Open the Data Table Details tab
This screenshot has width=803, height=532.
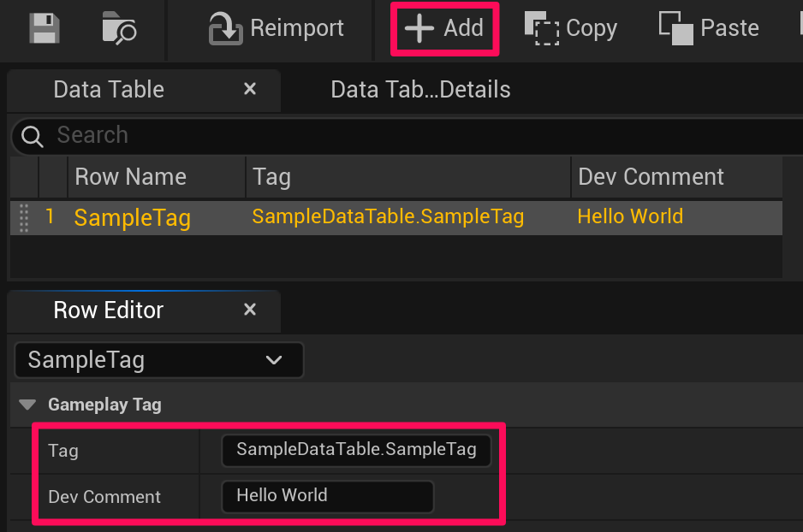[x=420, y=90]
